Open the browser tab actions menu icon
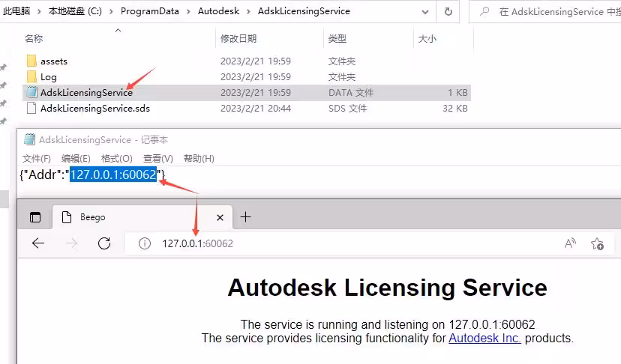This screenshot has height=364, width=621. pos(35,216)
